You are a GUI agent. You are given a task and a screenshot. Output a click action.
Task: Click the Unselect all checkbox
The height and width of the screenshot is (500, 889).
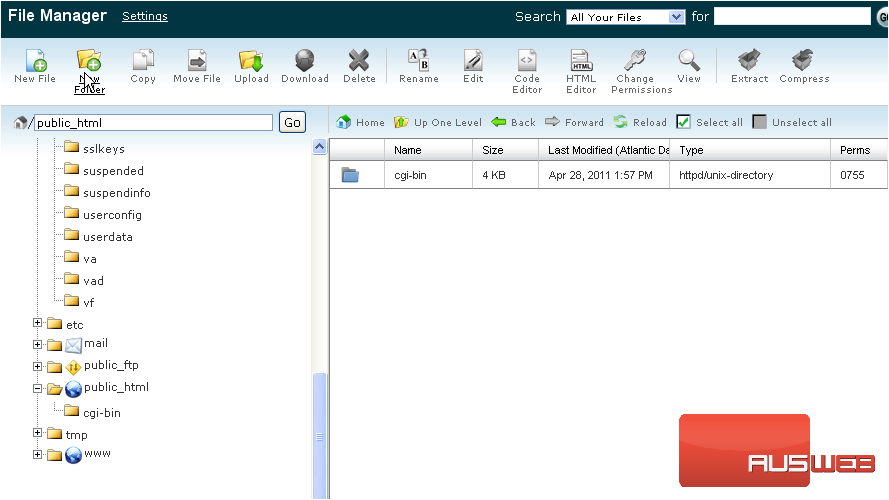pyautogui.click(x=760, y=122)
